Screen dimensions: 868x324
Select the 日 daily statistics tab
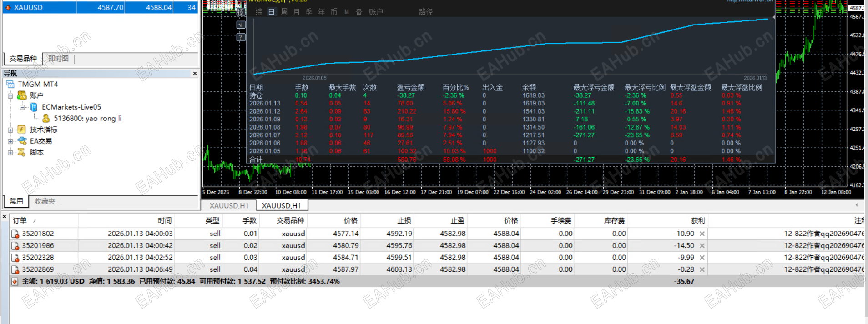(271, 12)
